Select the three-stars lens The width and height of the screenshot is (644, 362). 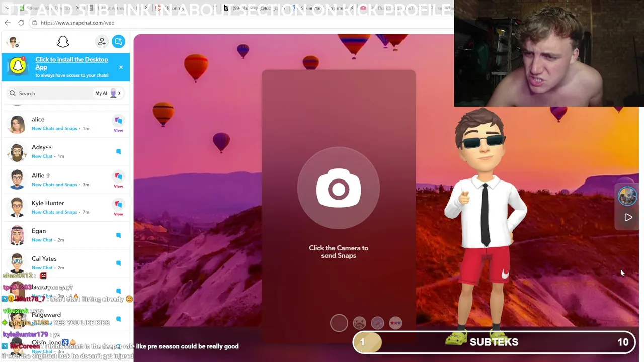[x=395, y=323]
